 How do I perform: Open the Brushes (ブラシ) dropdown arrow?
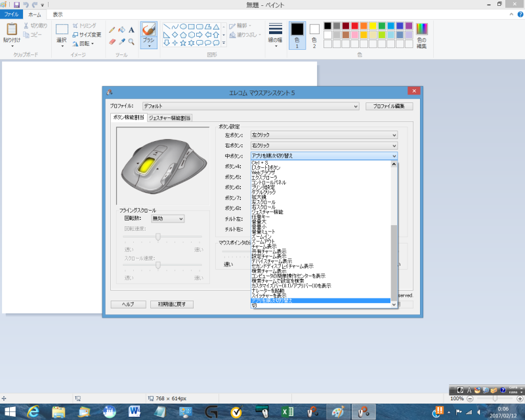pyautogui.click(x=149, y=46)
